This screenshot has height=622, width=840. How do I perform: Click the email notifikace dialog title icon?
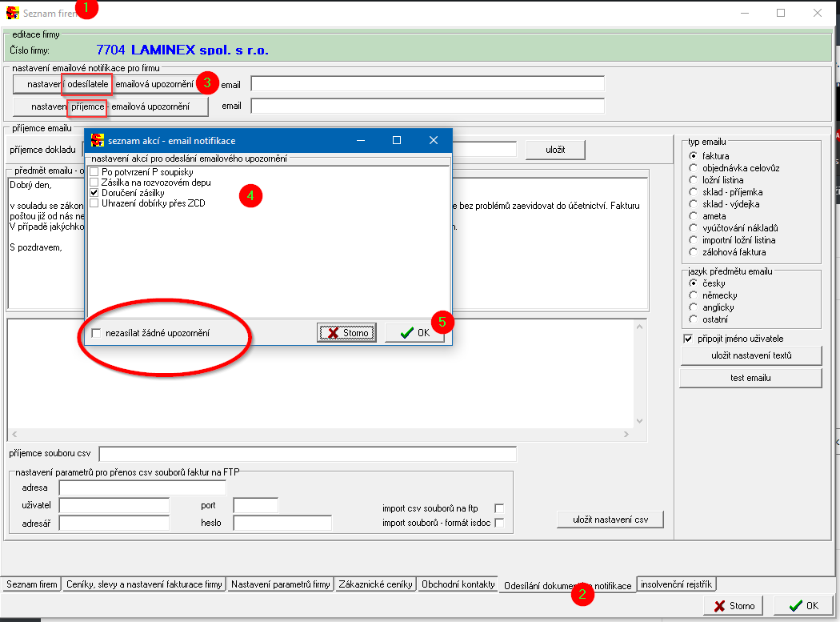tap(98, 140)
